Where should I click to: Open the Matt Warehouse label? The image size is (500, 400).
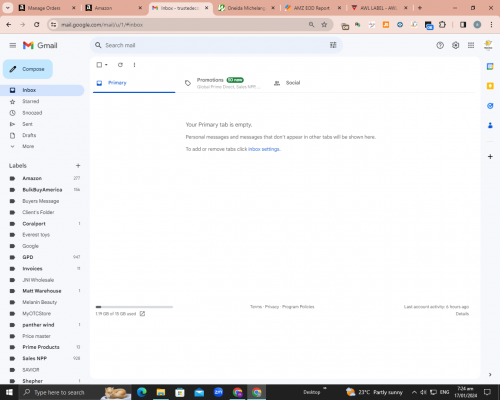coord(42,291)
